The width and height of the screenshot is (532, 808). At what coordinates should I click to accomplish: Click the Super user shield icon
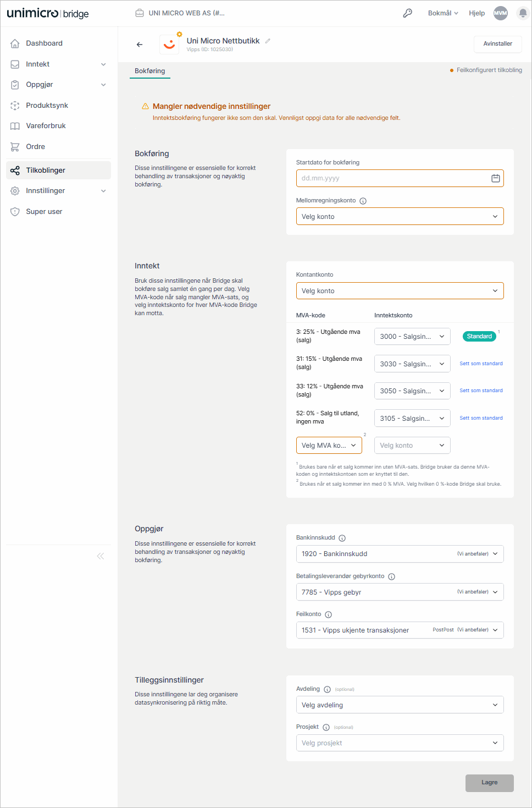[15, 212]
